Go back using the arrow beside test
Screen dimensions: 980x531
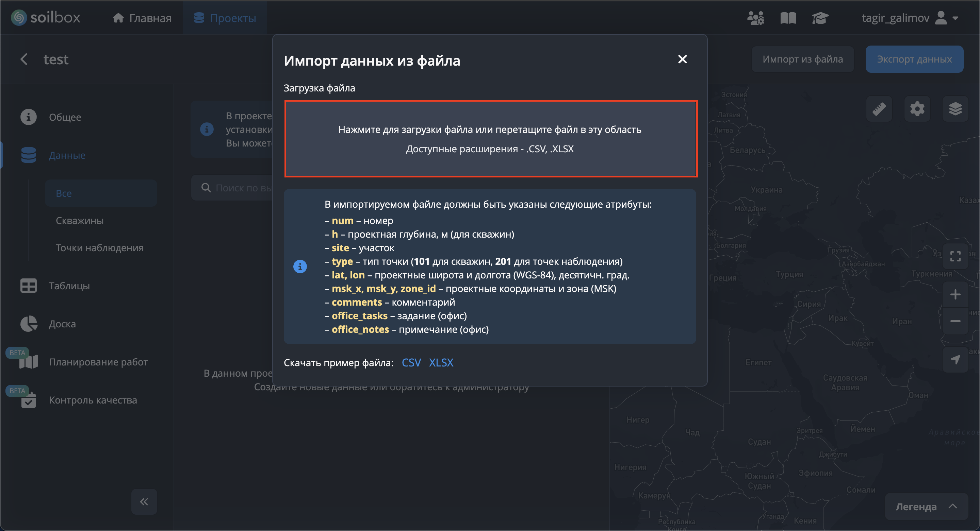[x=24, y=59]
